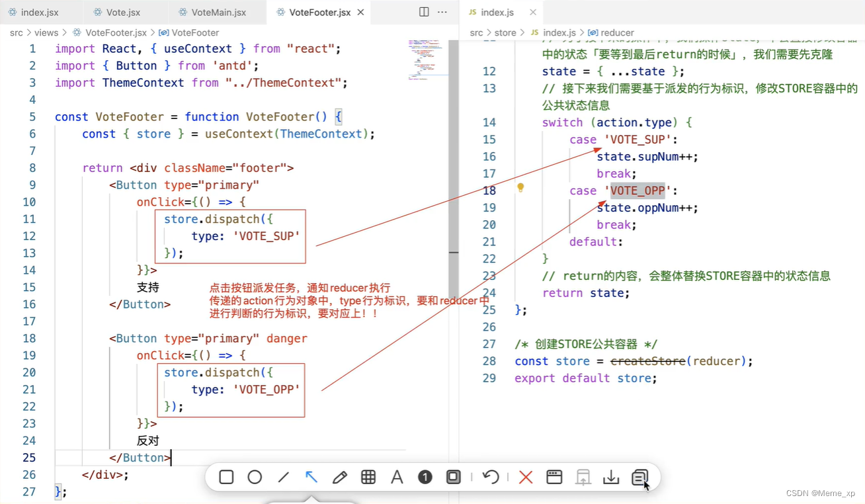Close the VoteFooter.jsx tab
The height and width of the screenshot is (504, 865).
[360, 13]
